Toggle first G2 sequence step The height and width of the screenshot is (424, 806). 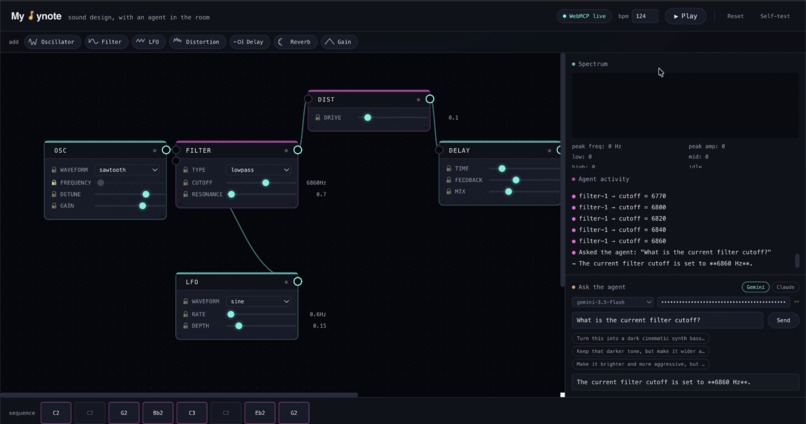(x=124, y=413)
